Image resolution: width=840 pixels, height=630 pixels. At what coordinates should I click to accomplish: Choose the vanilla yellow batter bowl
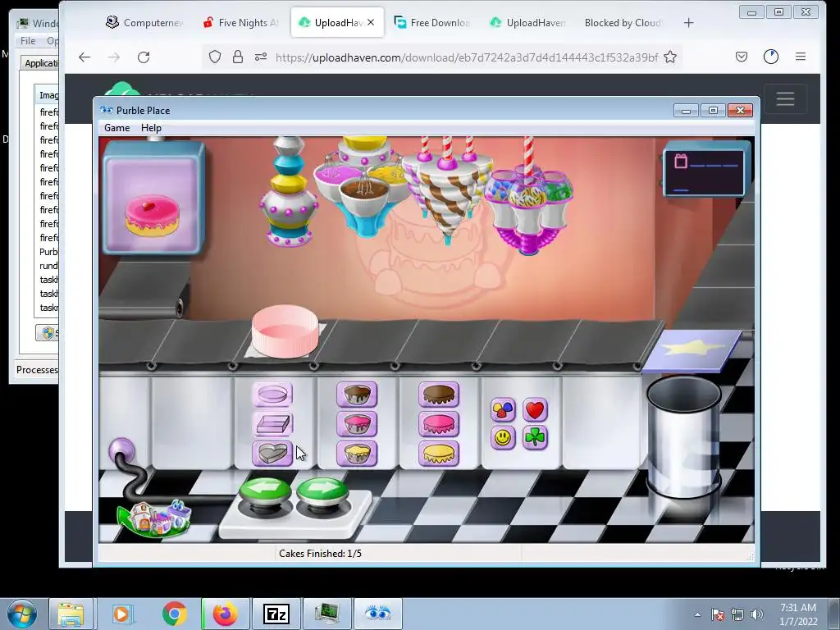(357, 454)
